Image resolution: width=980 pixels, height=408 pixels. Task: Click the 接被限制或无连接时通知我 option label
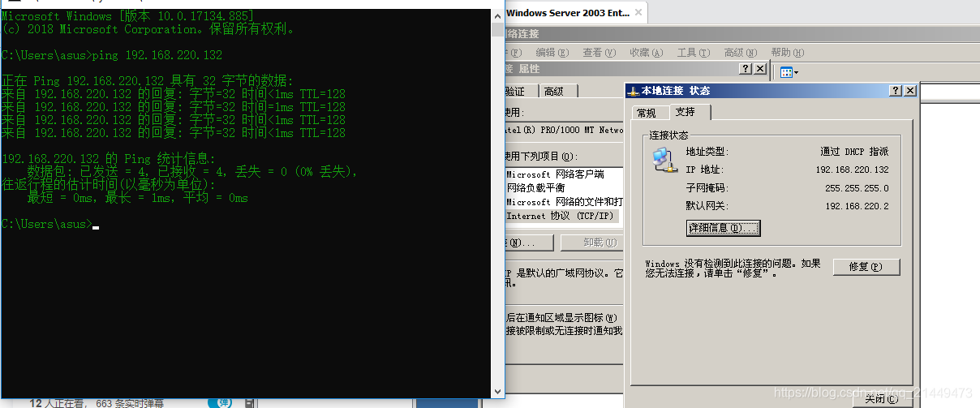click(x=564, y=331)
